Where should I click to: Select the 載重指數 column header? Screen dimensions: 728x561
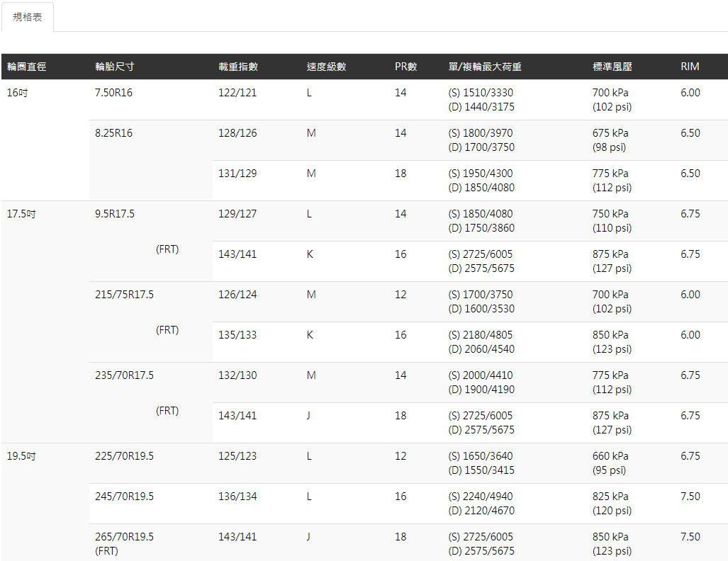pyautogui.click(x=238, y=67)
